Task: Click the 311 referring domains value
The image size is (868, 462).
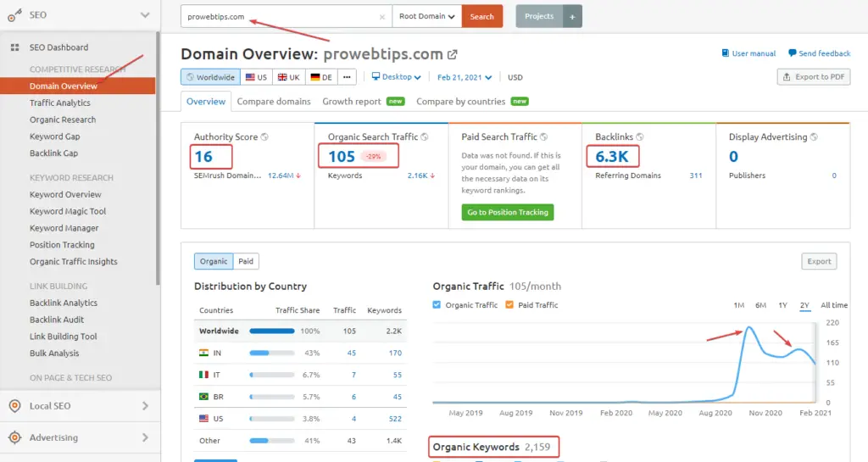Action: (696, 175)
